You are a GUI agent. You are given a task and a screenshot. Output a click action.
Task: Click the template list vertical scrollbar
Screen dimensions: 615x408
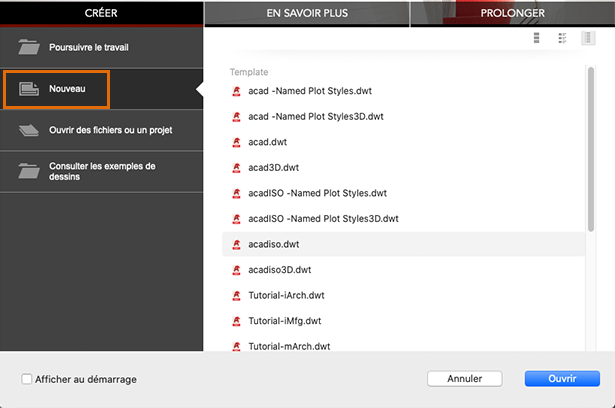[x=591, y=149]
